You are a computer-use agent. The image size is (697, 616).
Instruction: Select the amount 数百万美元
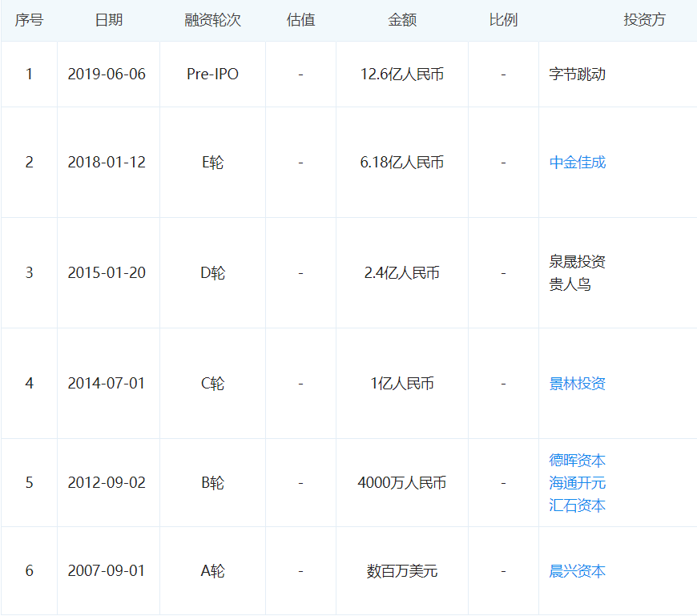[x=402, y=570]
